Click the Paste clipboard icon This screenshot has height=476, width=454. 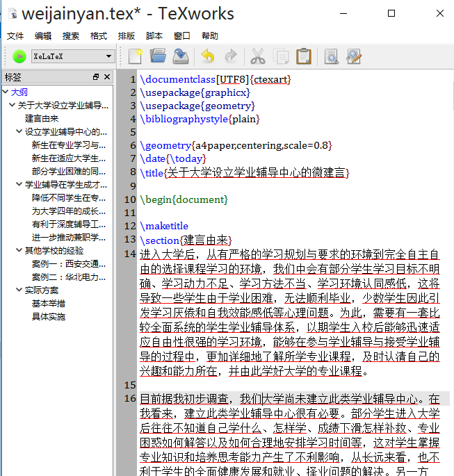click(x=304, y=56)
